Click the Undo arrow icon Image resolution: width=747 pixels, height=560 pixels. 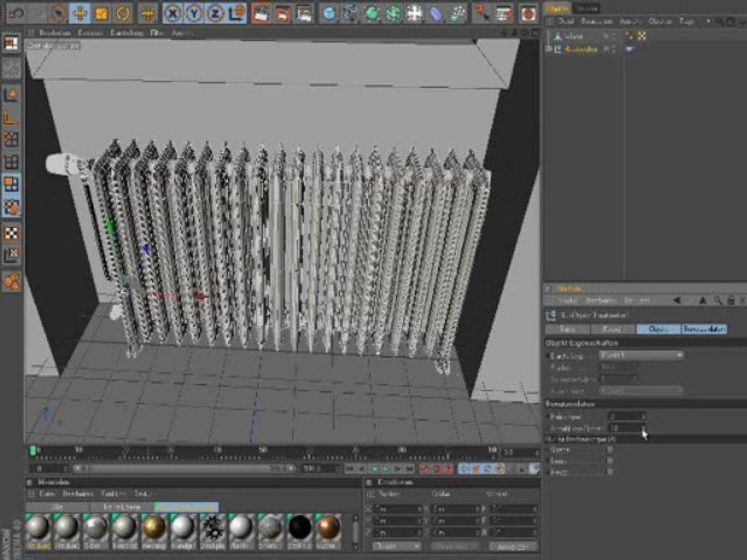pos(16,13)
